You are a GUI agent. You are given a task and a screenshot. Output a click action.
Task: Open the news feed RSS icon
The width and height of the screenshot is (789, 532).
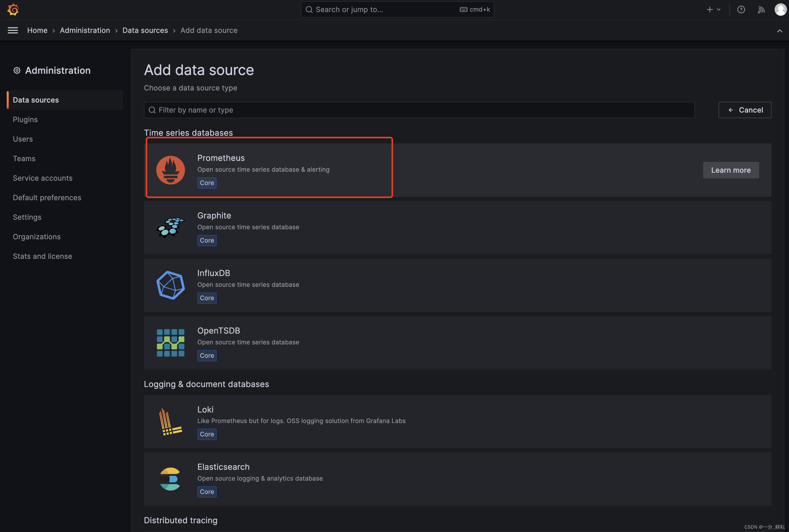click(762, 10)
